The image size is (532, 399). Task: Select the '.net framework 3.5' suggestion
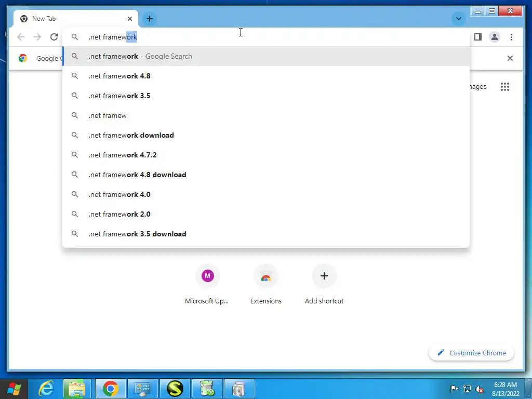266,96
